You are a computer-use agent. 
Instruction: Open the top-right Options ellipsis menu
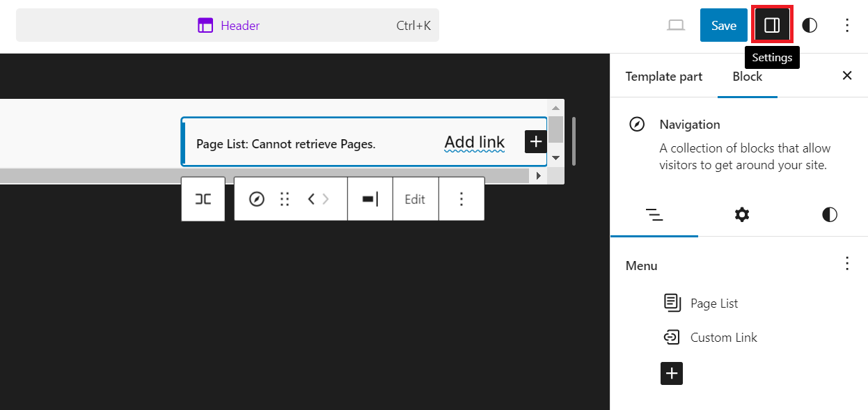click(x=847, y=24)
